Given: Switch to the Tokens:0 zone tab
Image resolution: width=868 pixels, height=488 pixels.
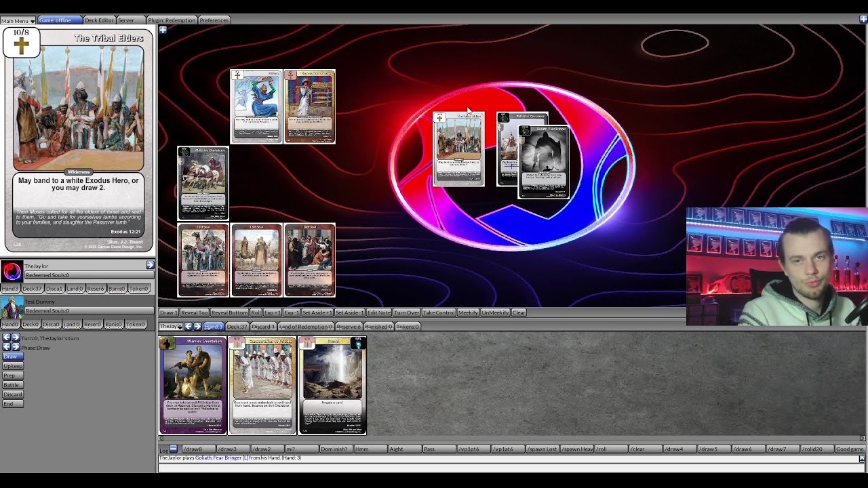Looking at the screenshot, I should [x=408, y=327].
